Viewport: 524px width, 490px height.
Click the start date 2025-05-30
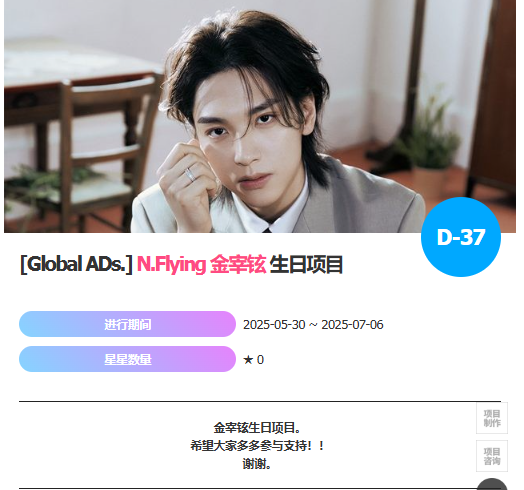pos(274,325)
